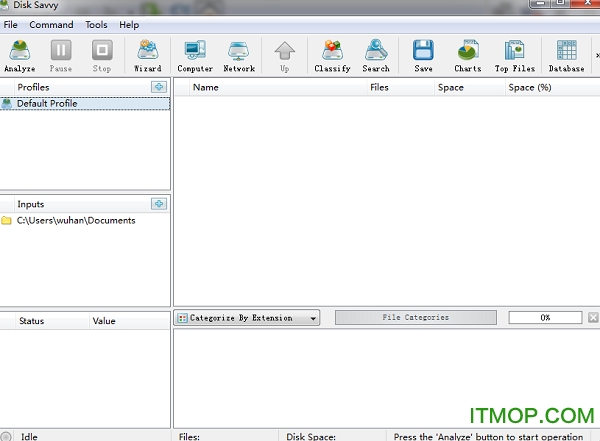Open the Search tool
The height and width of the screenshot is (441, 600).
[x=376, y=54]
